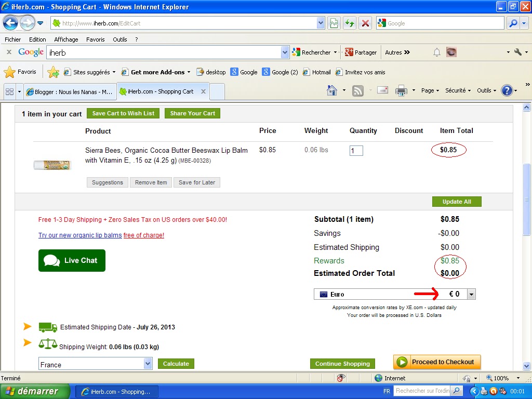Image resolution: width=532 pixels, height=399 pixels.
Task: Open the Google toolbar wrench settings
Action: [x=518, y=52]
